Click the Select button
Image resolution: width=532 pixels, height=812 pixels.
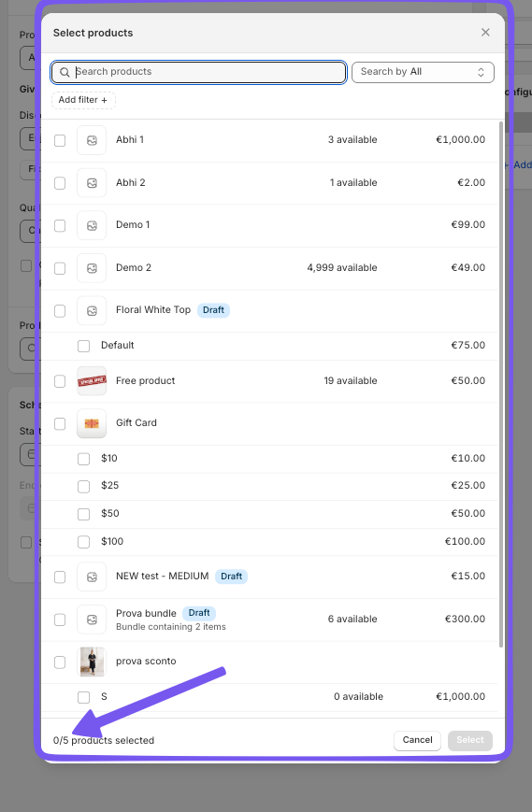[x=470, y=740]
